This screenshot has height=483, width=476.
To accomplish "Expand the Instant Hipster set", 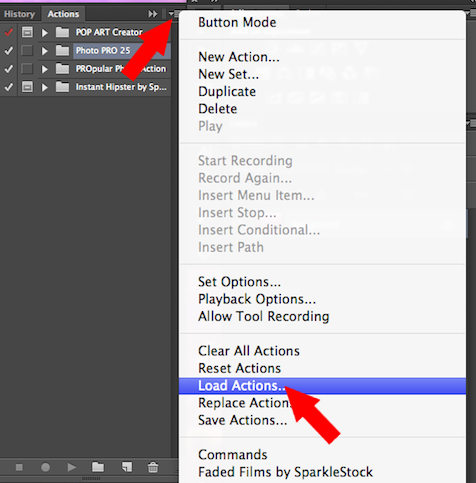I will pos(45,87).
